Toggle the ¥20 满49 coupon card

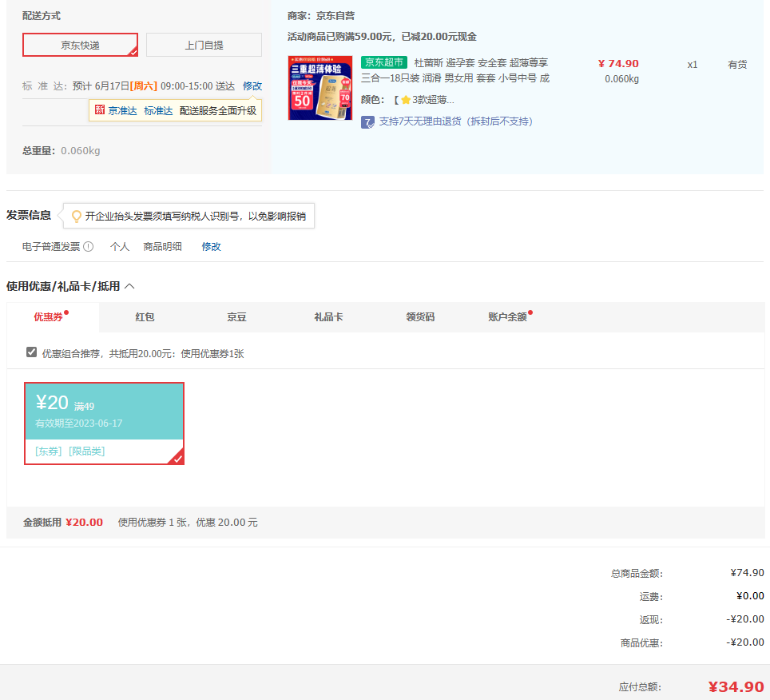(x=104, y=424)
